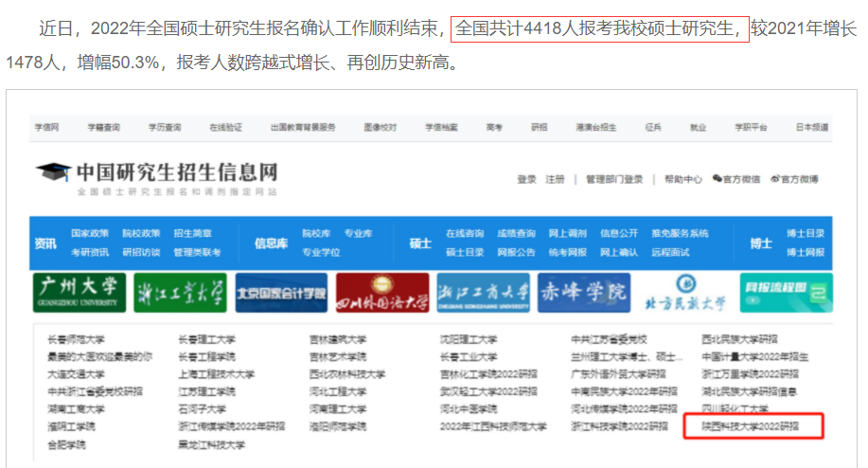This screenshot has height=468, width=868.
Task: Open 招生简章 in the blue navigation
Action: [x=193, y=234]
